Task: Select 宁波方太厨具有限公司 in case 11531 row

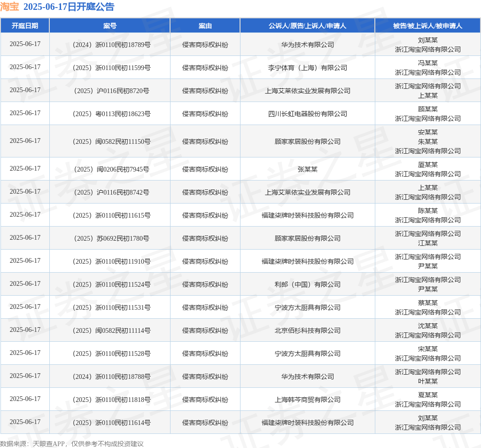Action: [x=307, y=307]
